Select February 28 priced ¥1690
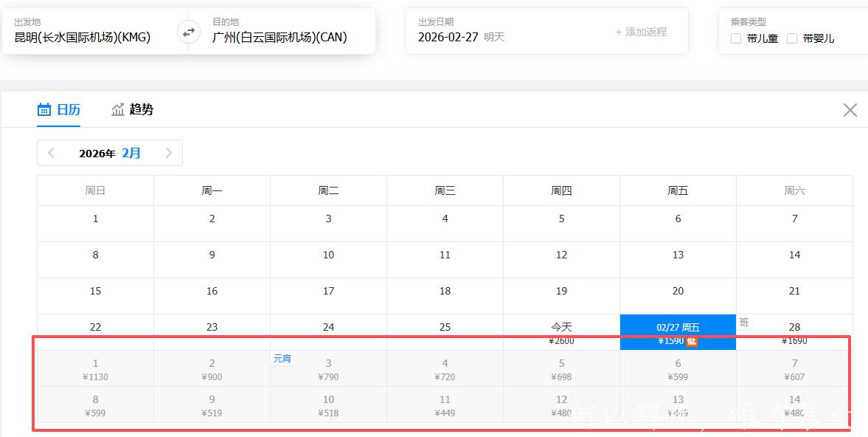This screenshot has height=437, width=868. coord(794,332)
